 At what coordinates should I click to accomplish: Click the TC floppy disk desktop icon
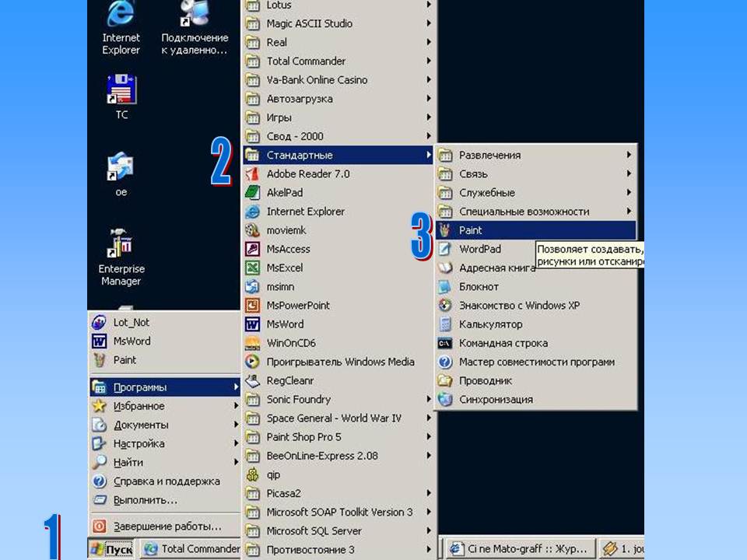click(121, 90)
